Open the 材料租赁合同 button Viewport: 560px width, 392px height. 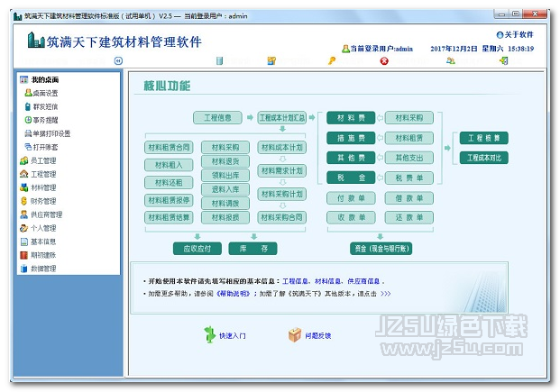tap(169, 147)
